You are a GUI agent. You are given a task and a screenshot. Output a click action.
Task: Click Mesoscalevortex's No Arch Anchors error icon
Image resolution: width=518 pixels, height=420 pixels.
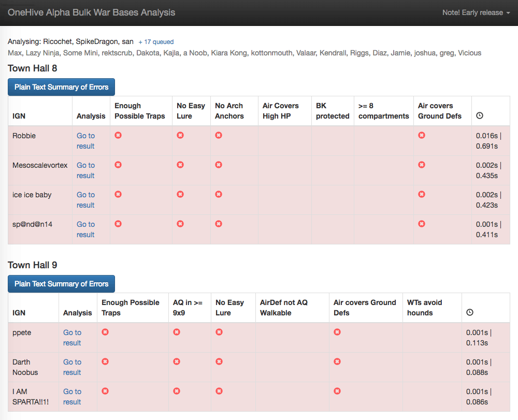[218, 165]
